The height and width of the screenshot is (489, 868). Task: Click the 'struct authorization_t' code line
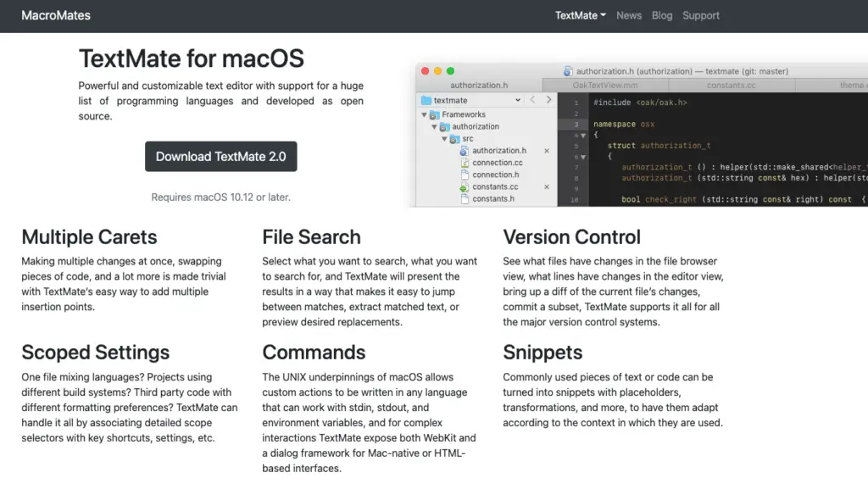659,146
